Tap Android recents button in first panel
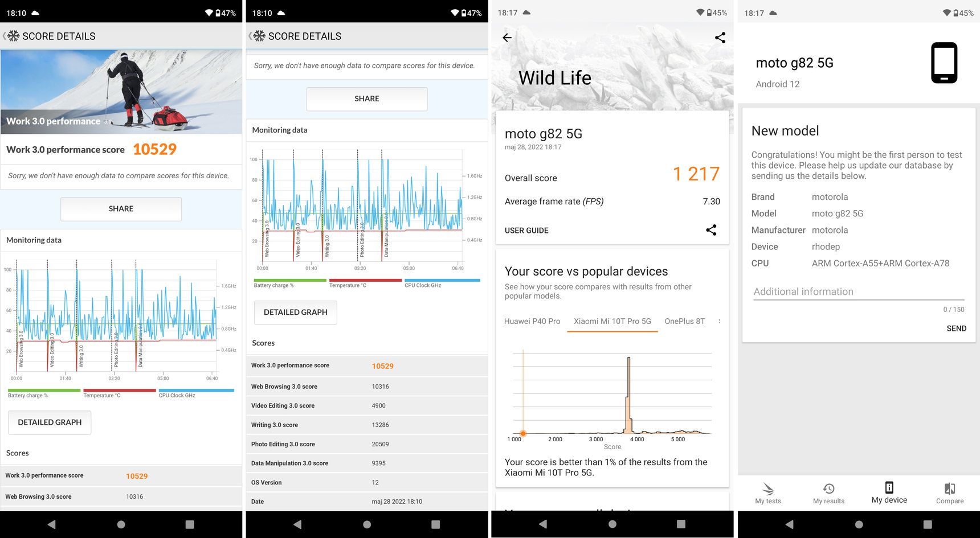 point(190,524)
